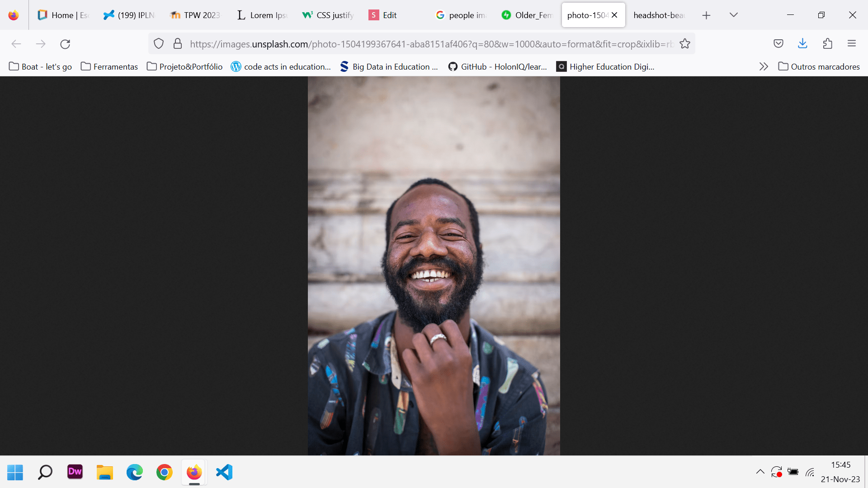Show site security padlock info
Viewport: 868px width, 488px height.
tap(178, 44)
